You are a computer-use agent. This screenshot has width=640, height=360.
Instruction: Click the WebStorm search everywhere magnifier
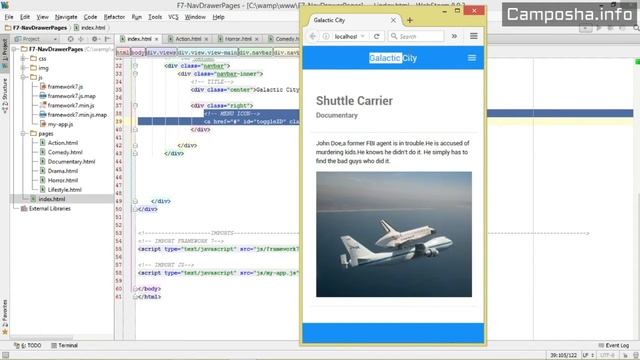coord(636,28)
